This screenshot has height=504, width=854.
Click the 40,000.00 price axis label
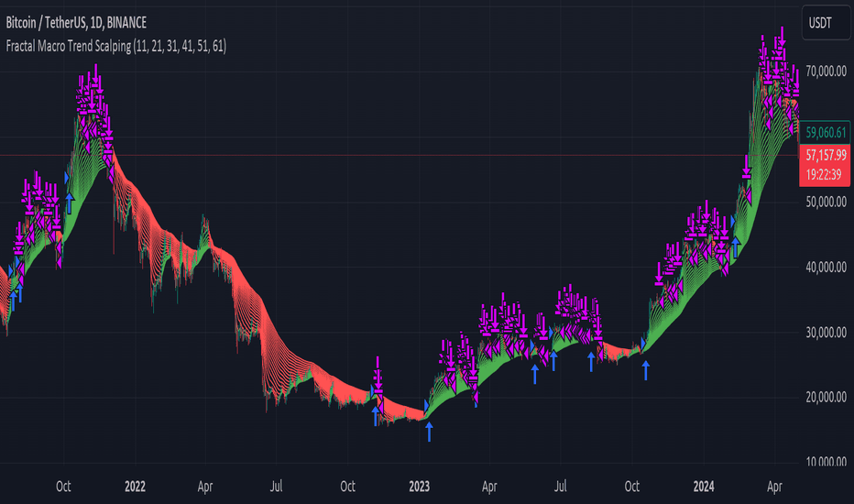[x=826, y=268]
